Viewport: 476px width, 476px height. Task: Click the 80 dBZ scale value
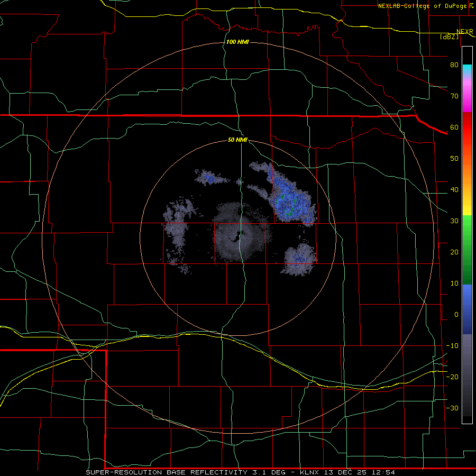point(454,65)
